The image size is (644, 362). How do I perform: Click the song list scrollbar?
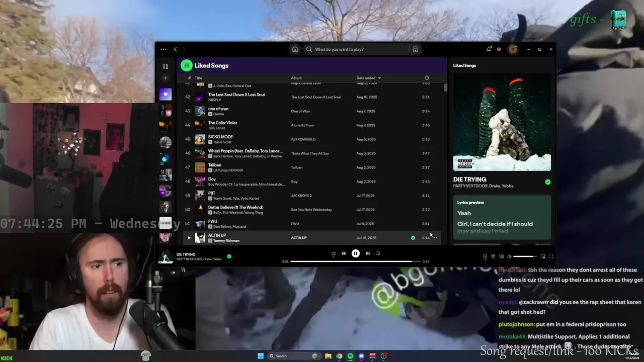[x=445, y=87]
